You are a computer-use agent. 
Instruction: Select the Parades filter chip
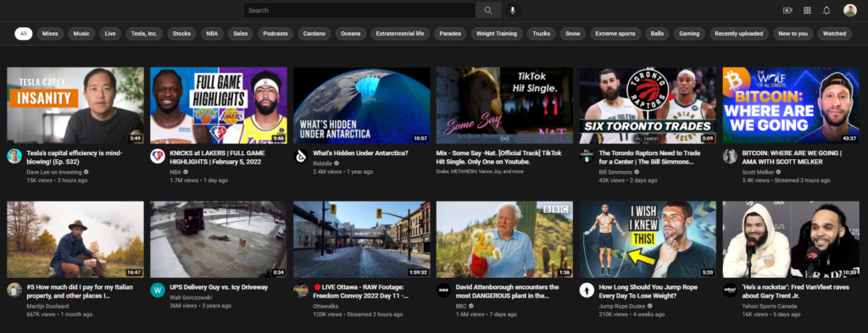(x=450, y=34)
